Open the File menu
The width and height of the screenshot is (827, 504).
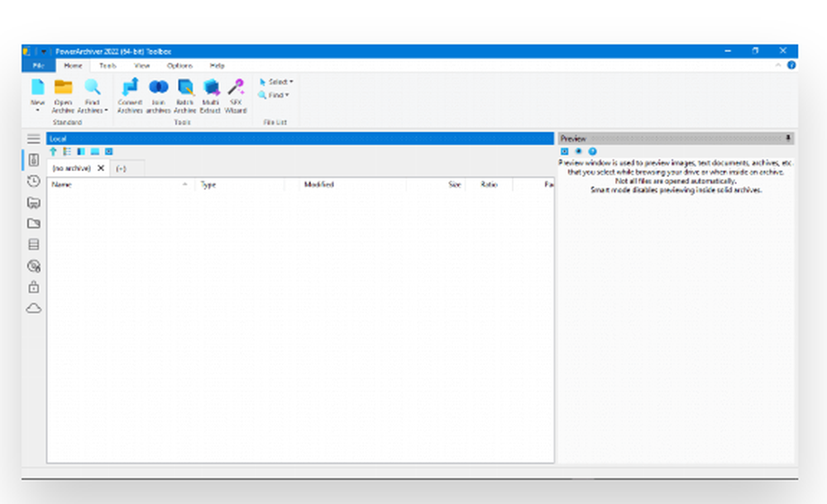pos(39,65)
